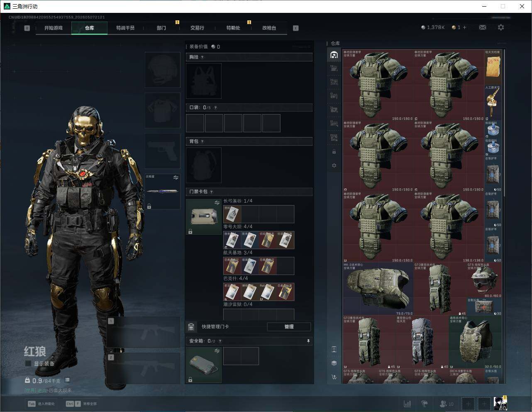Open the fifth expansion storage box tab
This screenshot has width=532, height=412.
334,123
